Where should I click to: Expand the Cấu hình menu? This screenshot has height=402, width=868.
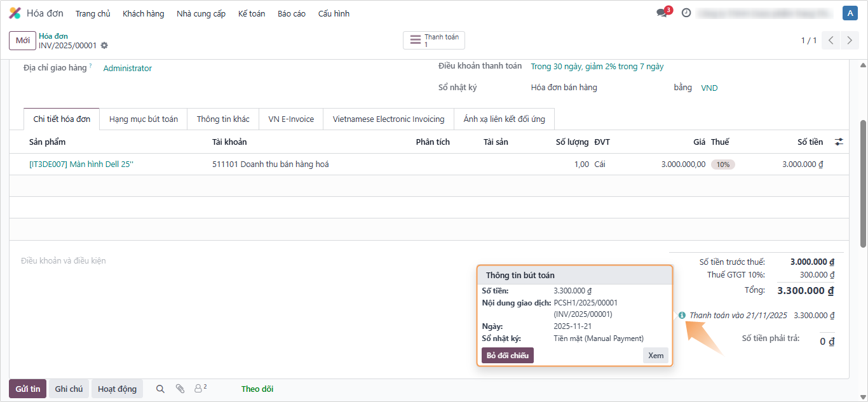334,13
